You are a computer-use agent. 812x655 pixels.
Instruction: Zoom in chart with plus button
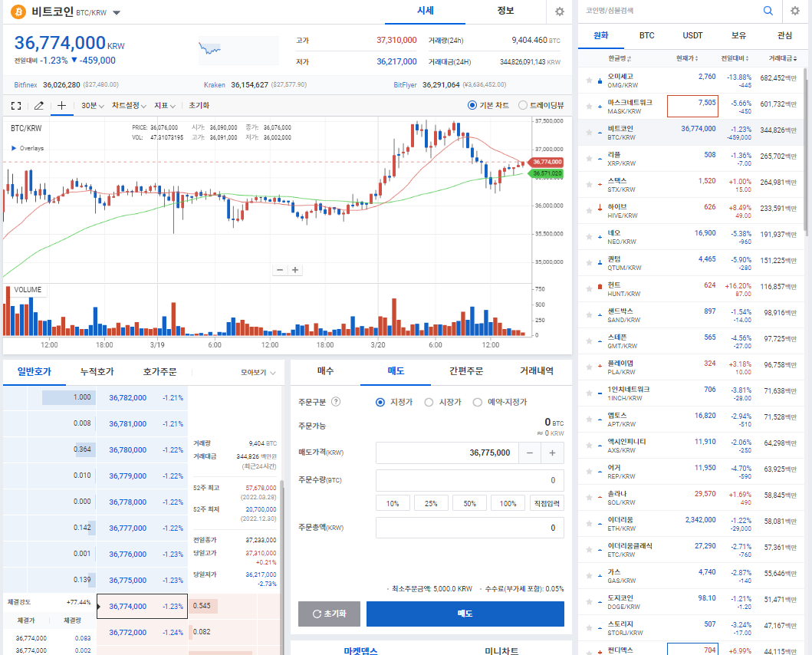click(x=295, y=270)
